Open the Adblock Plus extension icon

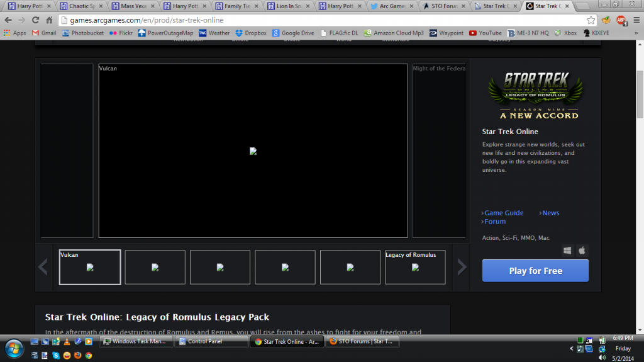tap(621, 20)
